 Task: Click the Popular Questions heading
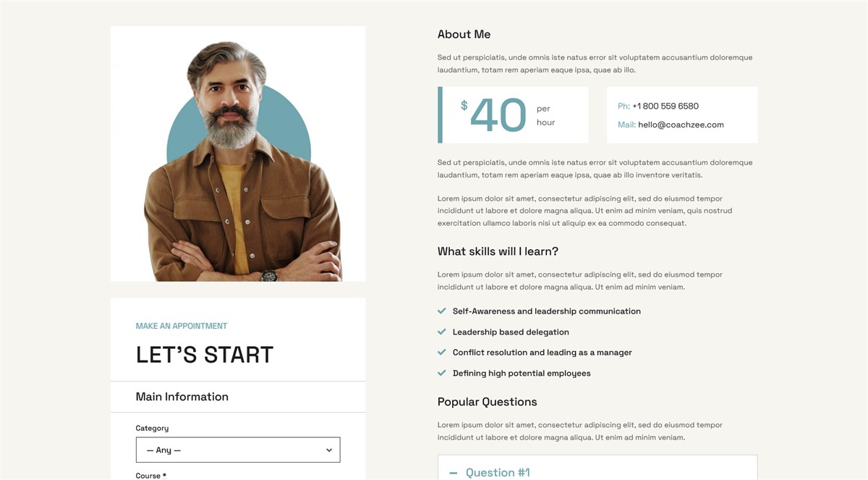tap(488, 402)
